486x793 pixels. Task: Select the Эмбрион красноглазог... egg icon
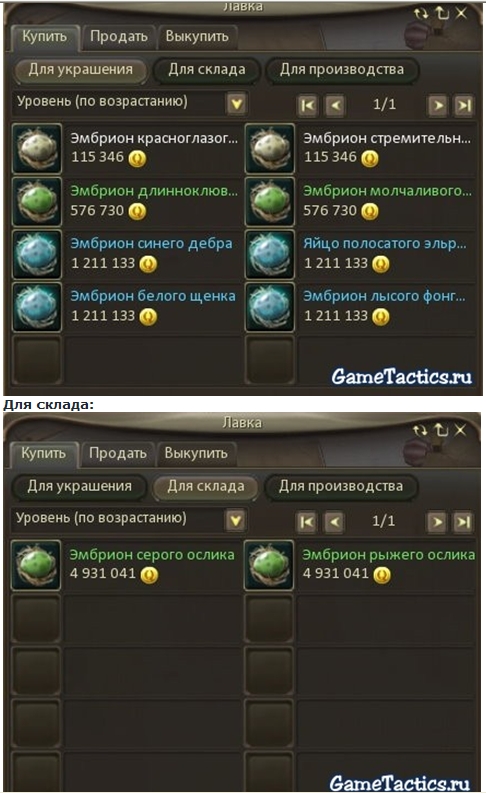point(37,149)
